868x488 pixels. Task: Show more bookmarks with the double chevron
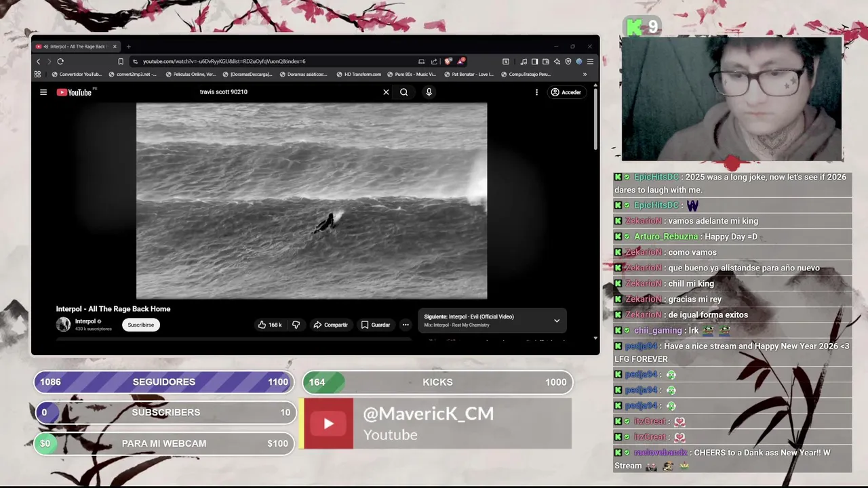(585, 75)
